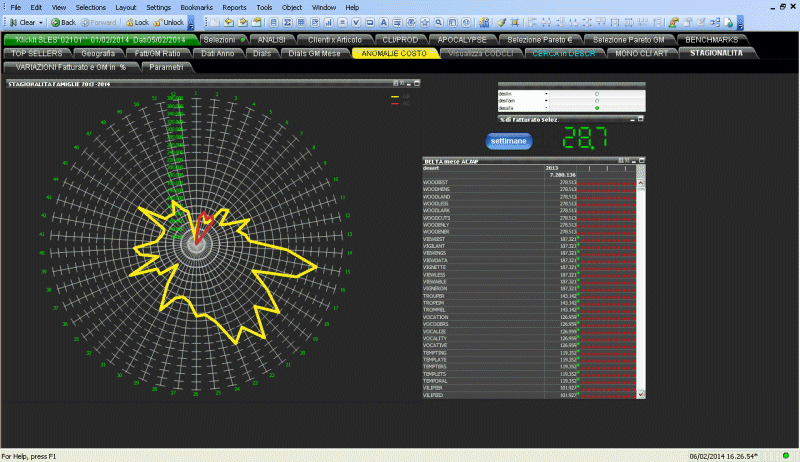Click the format painter brush icon

click(502, 22)
